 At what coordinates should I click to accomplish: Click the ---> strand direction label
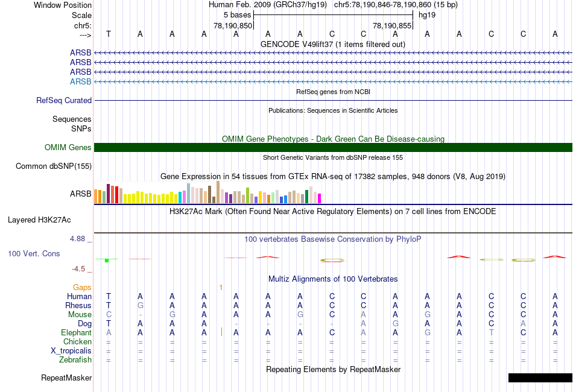pyautogui.click(x=85, y=35)
